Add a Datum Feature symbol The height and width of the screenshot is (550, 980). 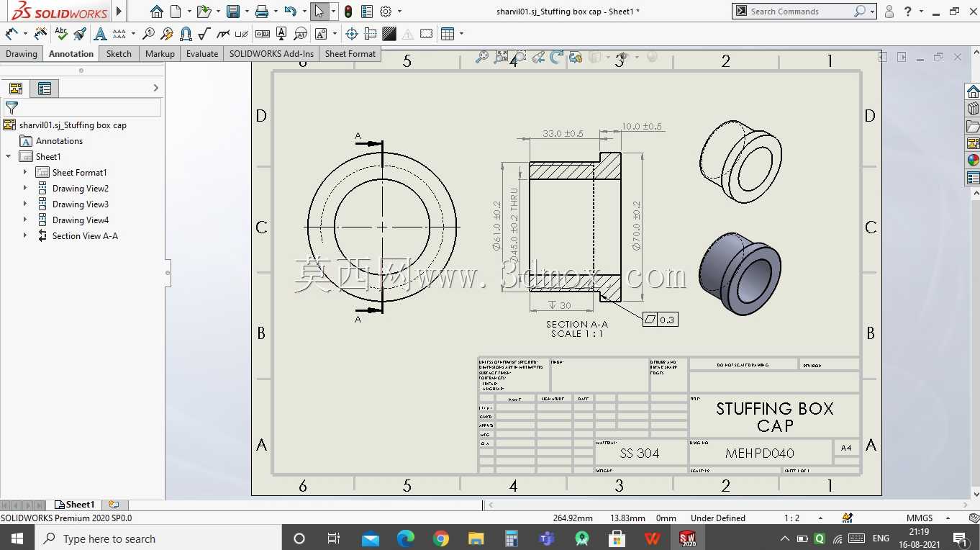pos(281,34)
